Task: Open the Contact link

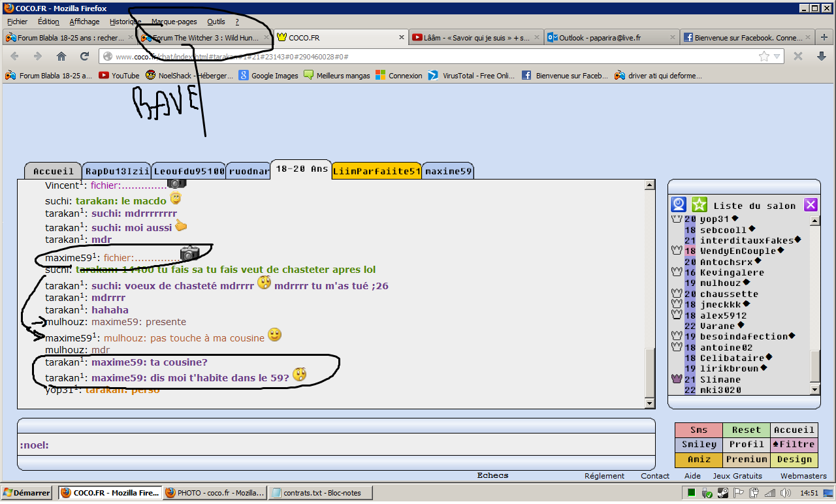Action: (655, 476)
